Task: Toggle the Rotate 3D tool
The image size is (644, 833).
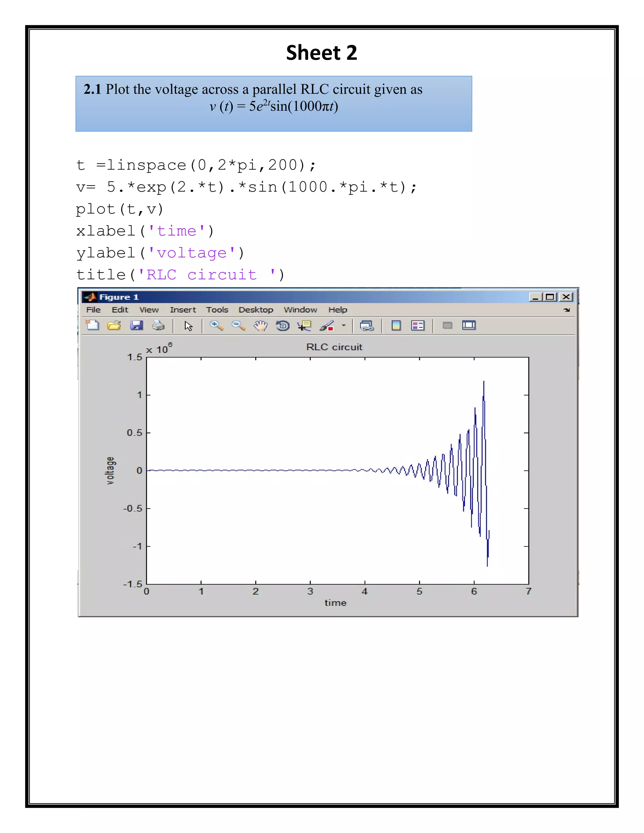Action: [283, 325]
